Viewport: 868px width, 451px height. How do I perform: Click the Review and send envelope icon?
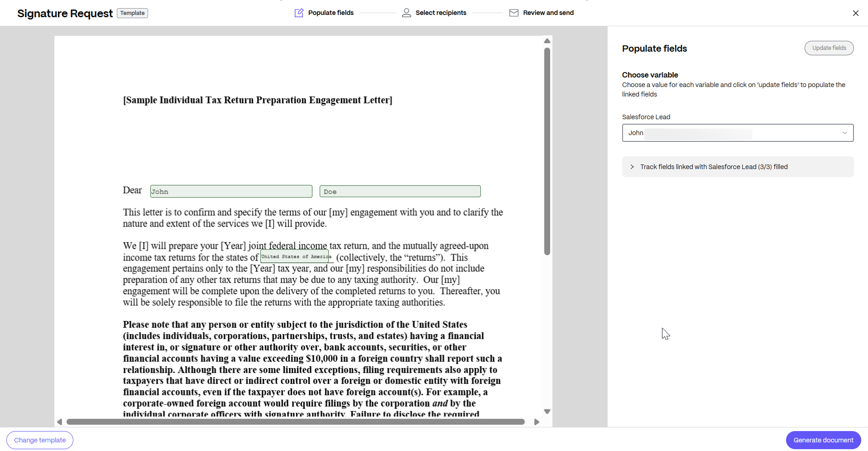513,13
